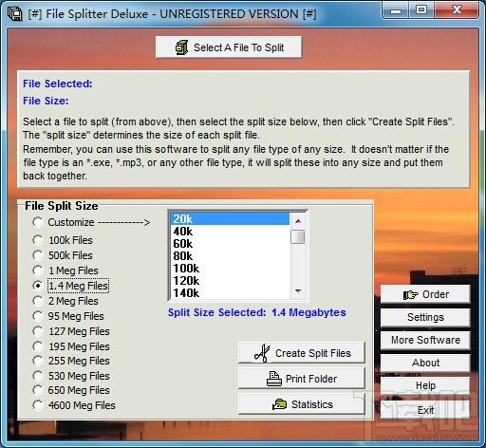
Task: Click the size list scrollbar thumb
Action: 298,236
